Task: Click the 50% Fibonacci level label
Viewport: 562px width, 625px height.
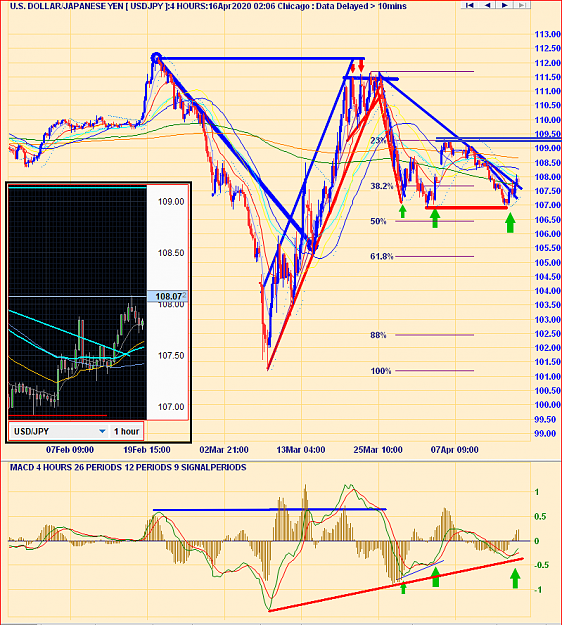Action: point(378,221)
